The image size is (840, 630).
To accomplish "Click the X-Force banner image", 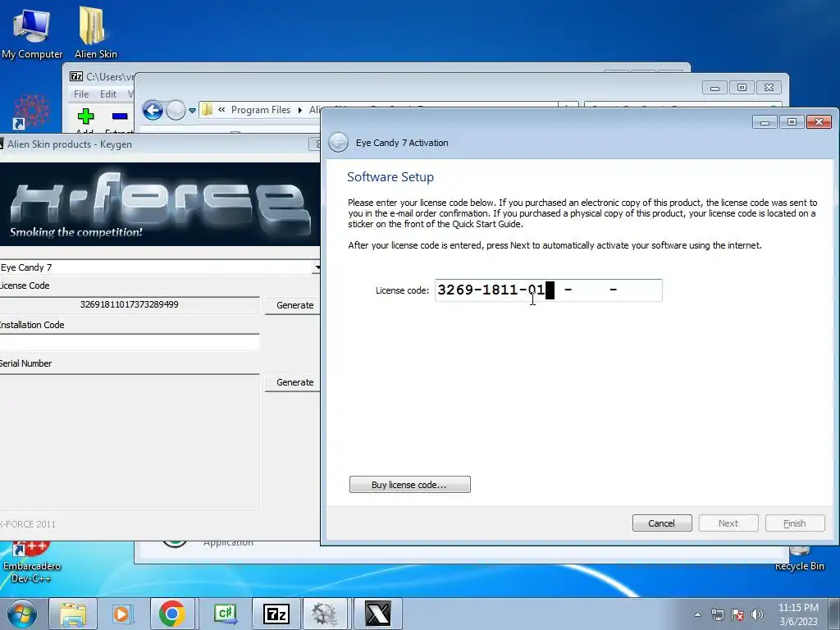I will click(160, 204).
